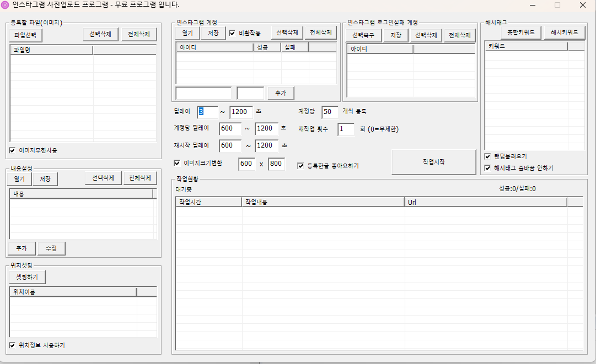Click 전체삭제 in the 내용설정 panel
This screenshot has width=596, height=364.
click(x=140, y=178)
